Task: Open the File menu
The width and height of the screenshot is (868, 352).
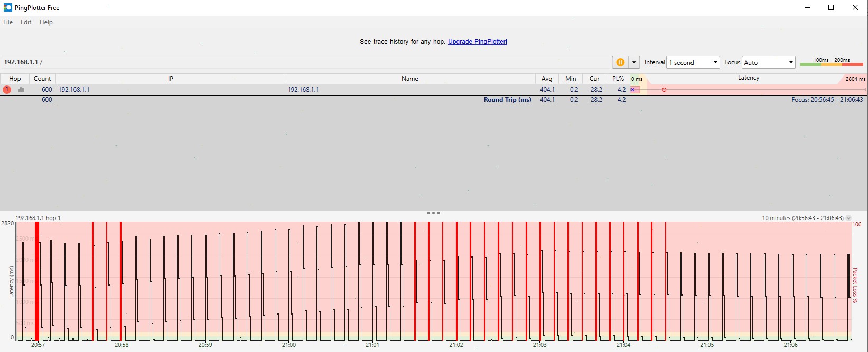Action: click(x=8, y=22)
